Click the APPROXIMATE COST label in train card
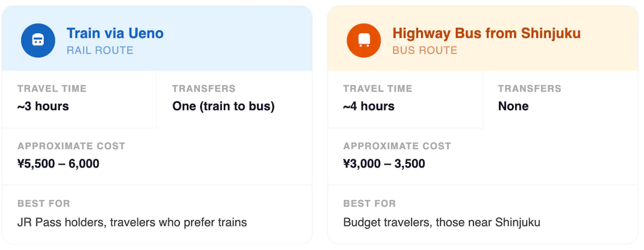 point(71,146)
